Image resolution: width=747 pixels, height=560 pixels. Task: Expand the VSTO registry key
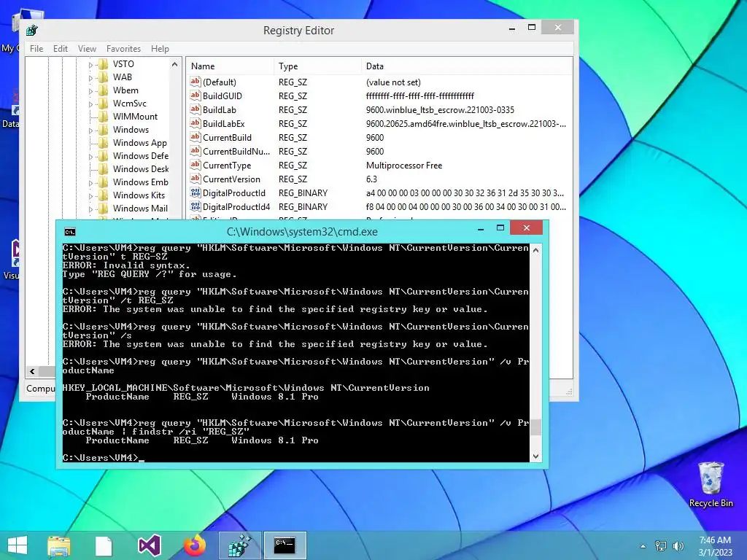click(x=90, y=64)
